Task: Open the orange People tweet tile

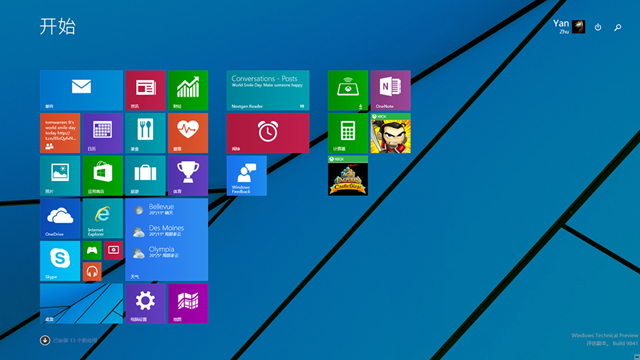Action: tap(60, 133)
